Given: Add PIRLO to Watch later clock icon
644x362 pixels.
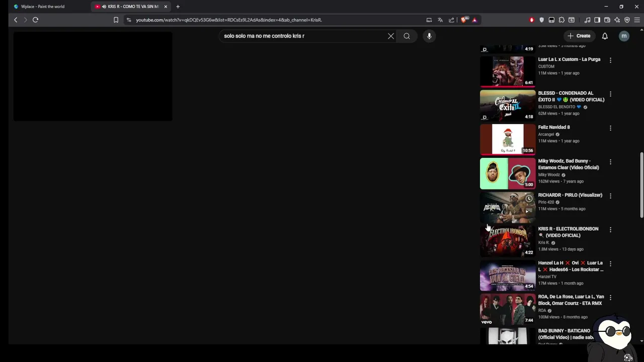Looking at the screenshot, I should click(x=529, y=199).
